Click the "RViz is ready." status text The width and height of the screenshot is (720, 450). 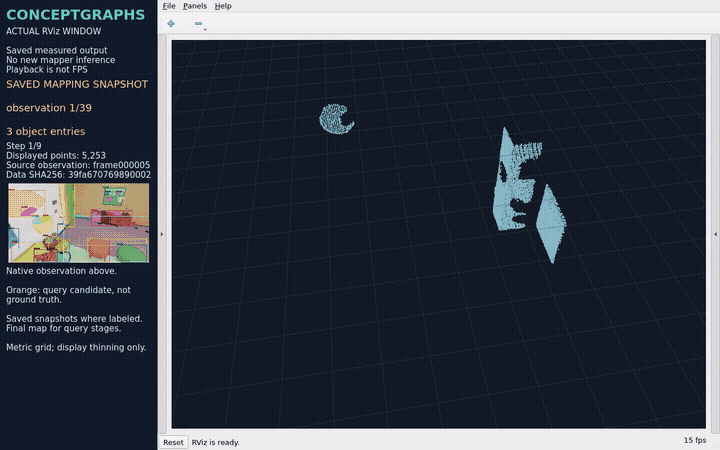pyautogui.click(x=215, y=442)
